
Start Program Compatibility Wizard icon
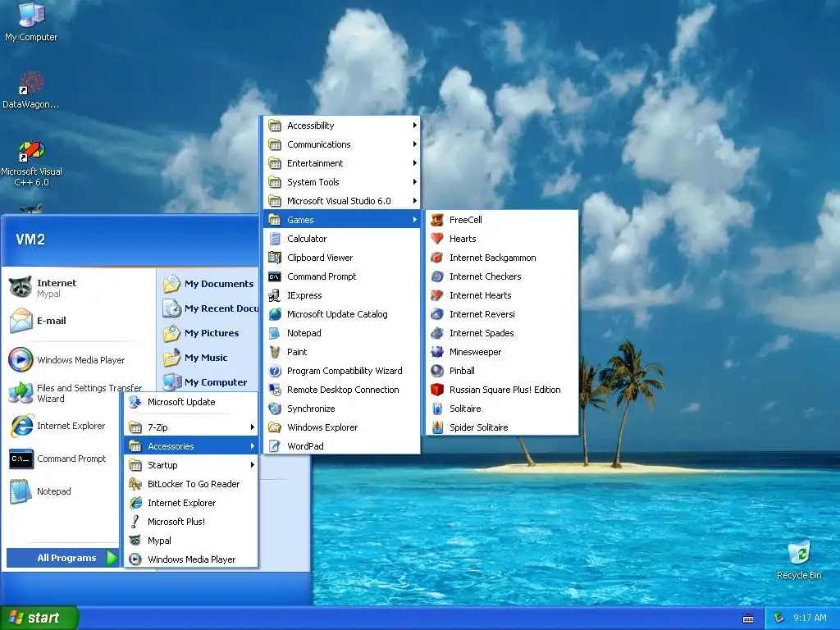pyautogui.click(x=275, y=371)
